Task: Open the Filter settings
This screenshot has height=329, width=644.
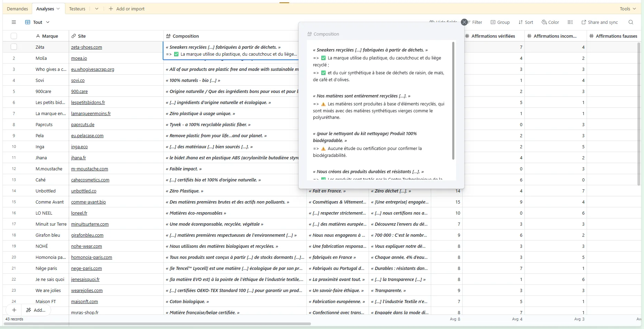Action: pyautogui.click(x=477, y=22)
